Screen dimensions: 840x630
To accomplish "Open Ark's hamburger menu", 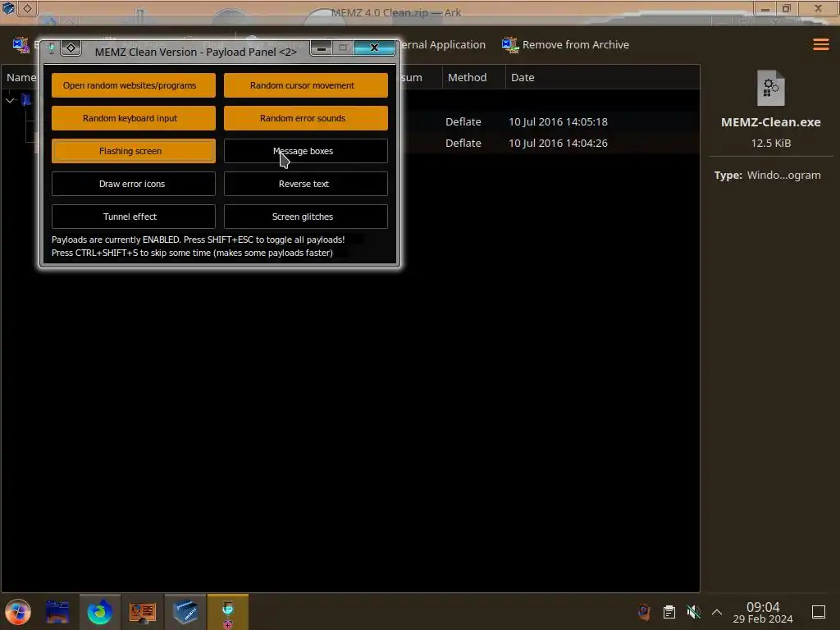I will pyautogui.click(x=820, y=44).
